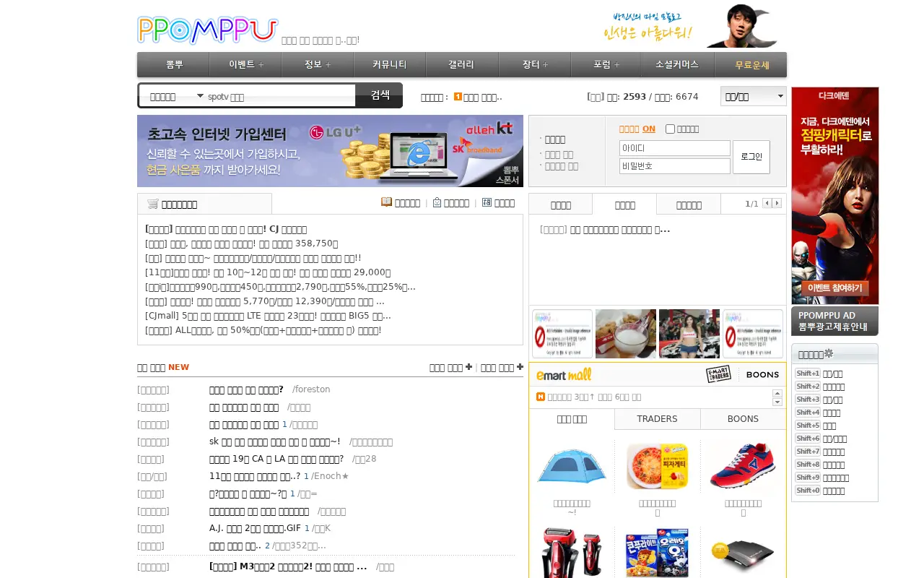
Task: Click the Shift+1 shortcut key badge
Action: pos(808,374)
